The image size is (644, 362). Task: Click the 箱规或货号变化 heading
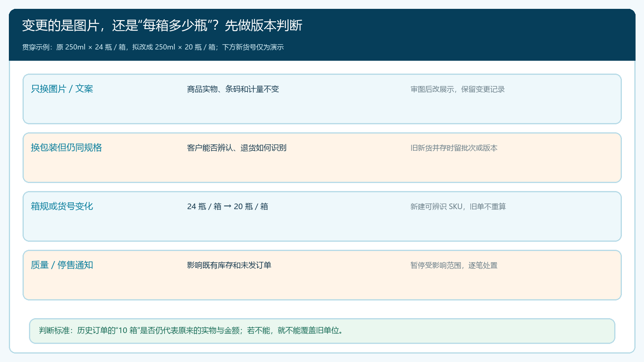click(x=62, y=206)
